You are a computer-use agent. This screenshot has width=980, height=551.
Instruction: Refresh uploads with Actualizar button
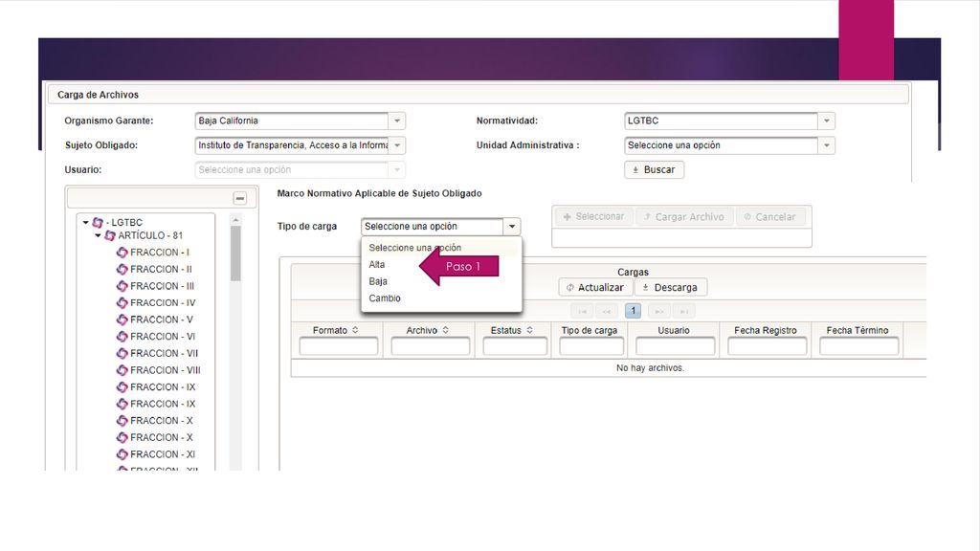pyautogui.click(x=595, y=287)
